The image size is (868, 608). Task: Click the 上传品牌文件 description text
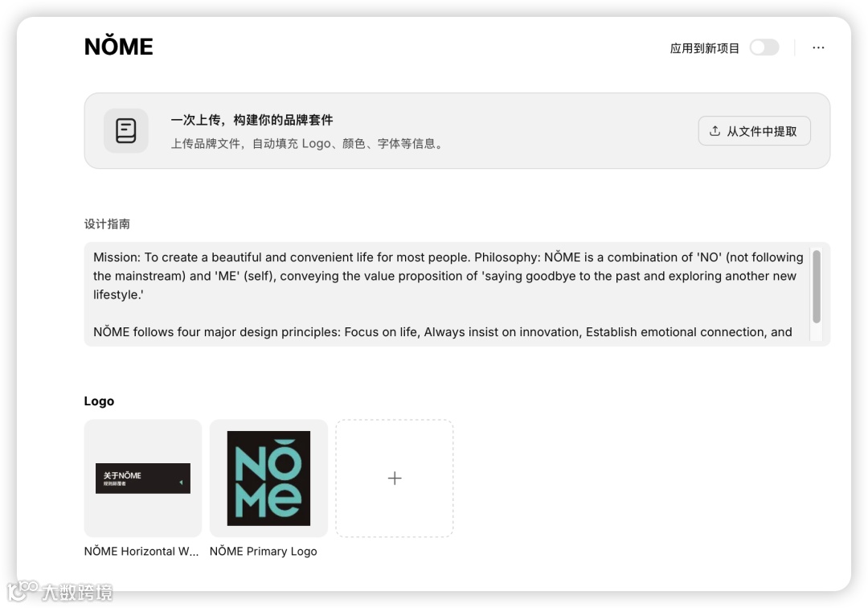pos(308,144)
